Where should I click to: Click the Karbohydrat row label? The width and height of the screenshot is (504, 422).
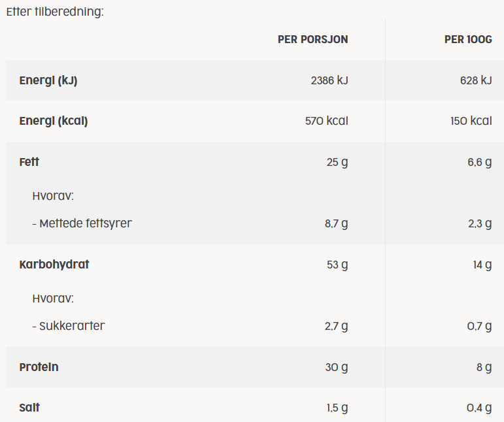(x=54, y=265)
